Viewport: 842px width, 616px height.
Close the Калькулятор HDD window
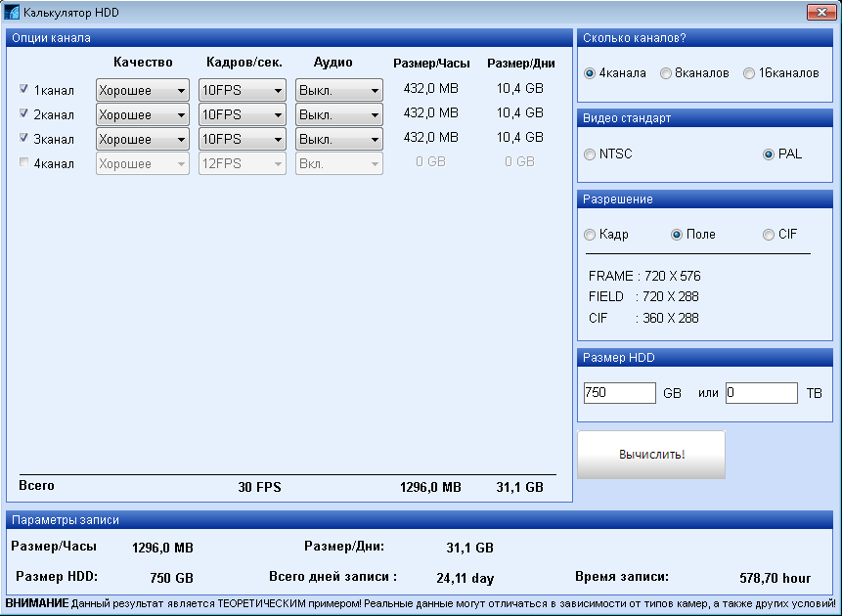[821, 13]
